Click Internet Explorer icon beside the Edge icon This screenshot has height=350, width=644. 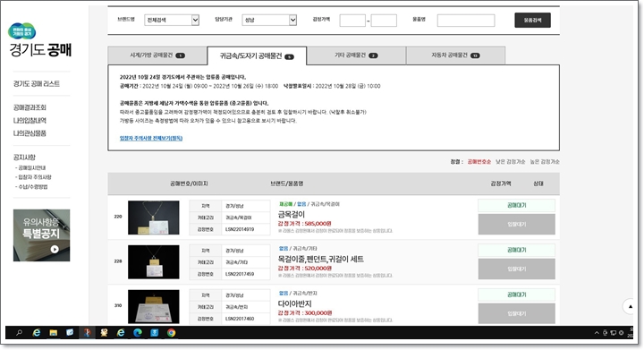tap(121, 333)
